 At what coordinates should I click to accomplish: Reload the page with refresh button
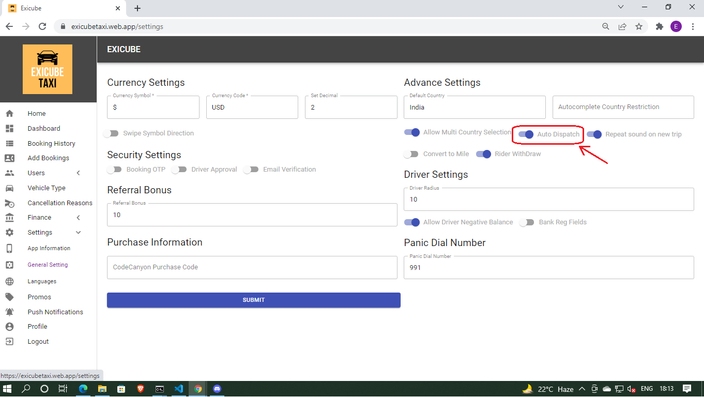pyautogui.click(x=42, y=26)
